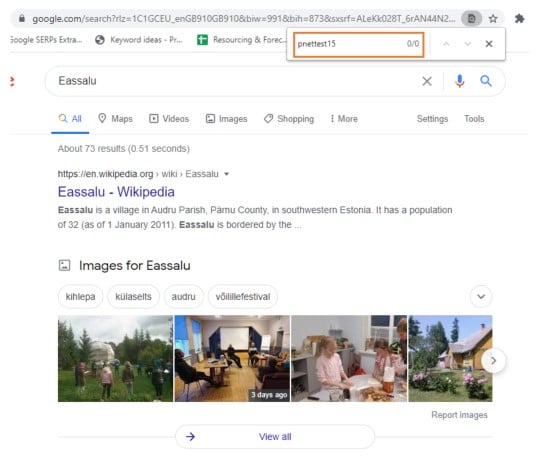Click the blue search magnifier button
This screenshot has width=557, height=458.
(486, 81)
